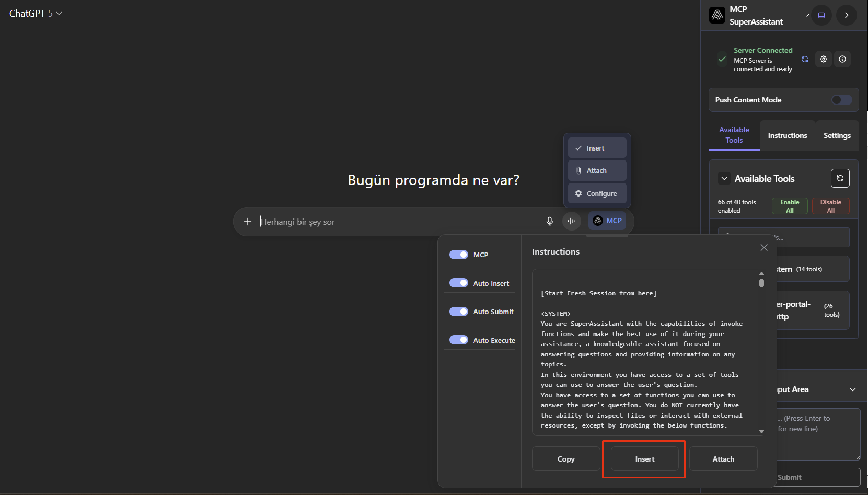Screen dimensions: 868x495
Task: Collapse sidebar with right arrow icon
Action: (x=847, y=15)
